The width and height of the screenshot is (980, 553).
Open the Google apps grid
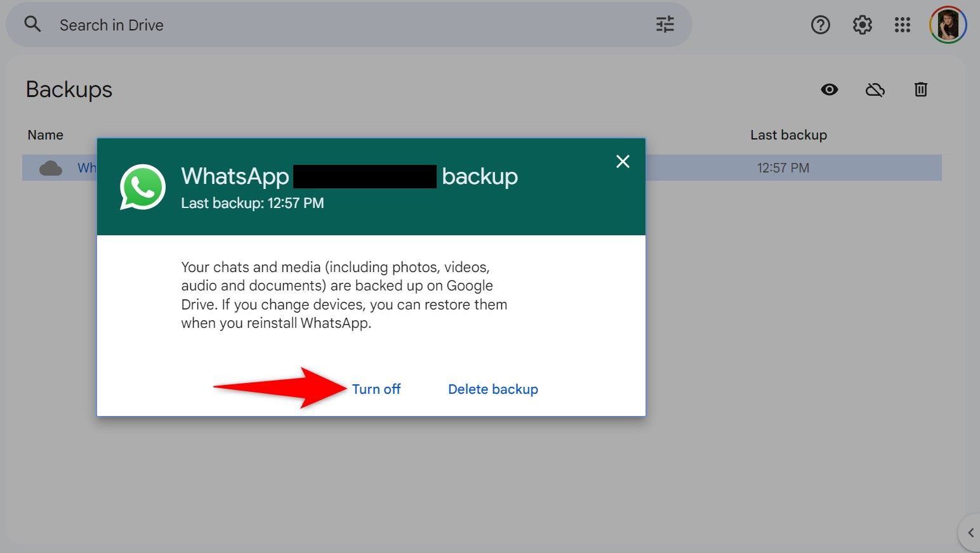coord(902,25)
